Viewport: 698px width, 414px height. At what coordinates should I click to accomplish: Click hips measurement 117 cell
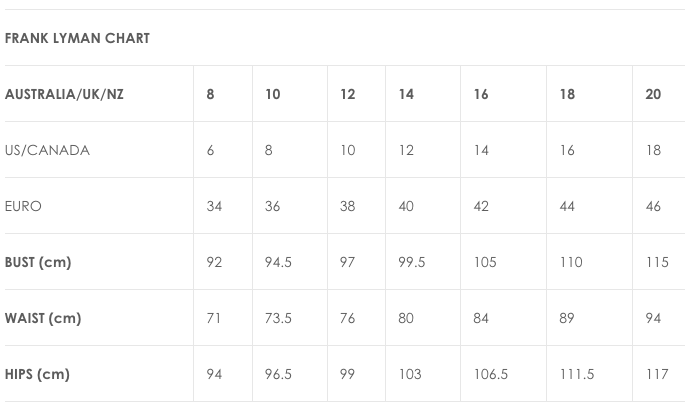tap(656, 374)
